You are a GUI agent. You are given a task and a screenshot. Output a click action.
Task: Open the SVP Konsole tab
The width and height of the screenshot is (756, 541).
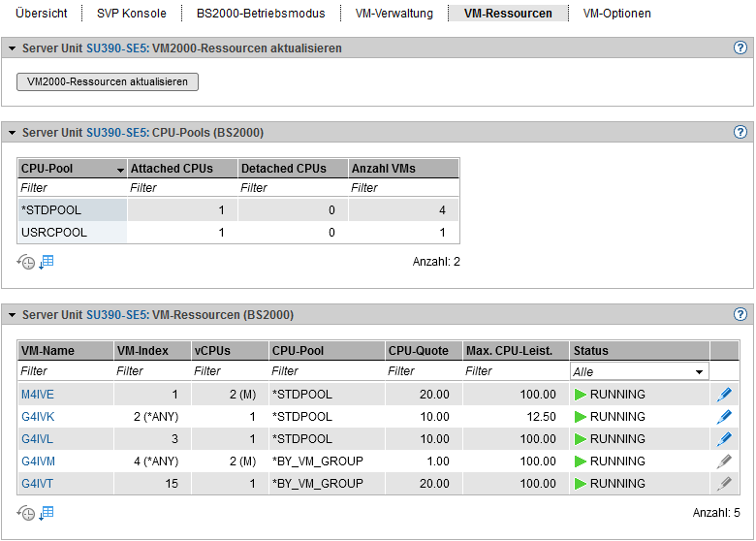[131, 14]
